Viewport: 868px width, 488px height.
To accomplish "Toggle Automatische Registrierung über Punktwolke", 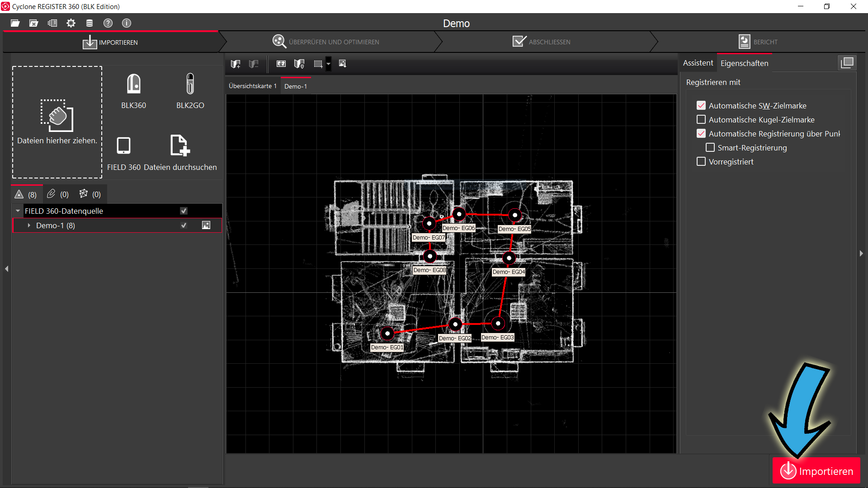I will click(x=701, y=133).
